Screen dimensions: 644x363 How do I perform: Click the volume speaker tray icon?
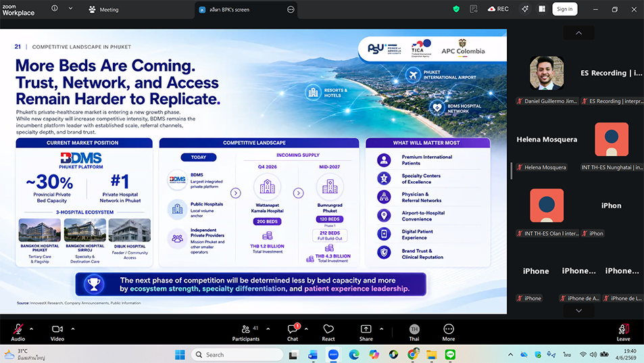point(593,355)
